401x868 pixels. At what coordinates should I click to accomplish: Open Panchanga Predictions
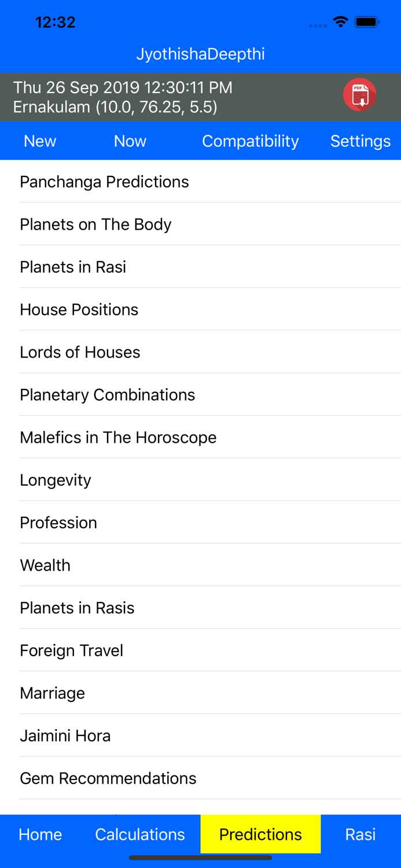(x=104, y=182)
